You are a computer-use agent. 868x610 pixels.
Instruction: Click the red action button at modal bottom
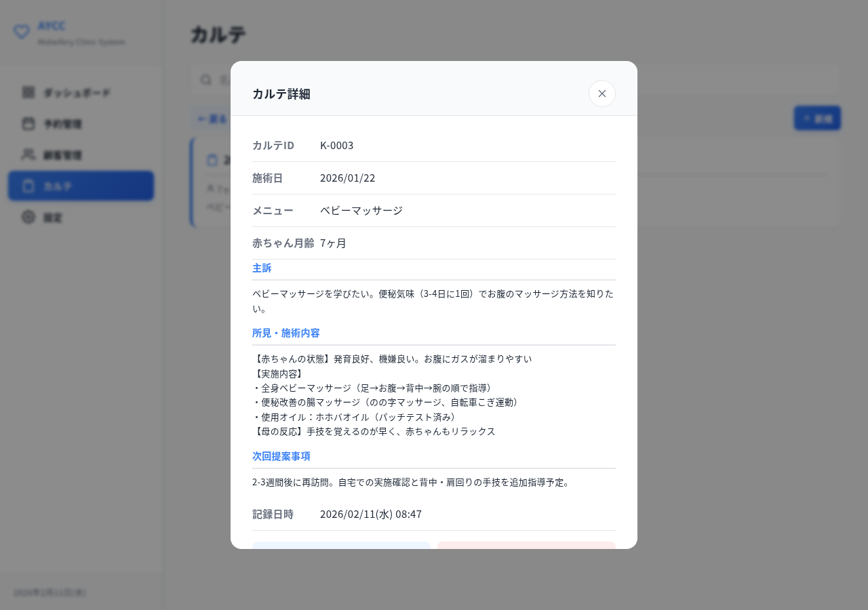(526, 546)
